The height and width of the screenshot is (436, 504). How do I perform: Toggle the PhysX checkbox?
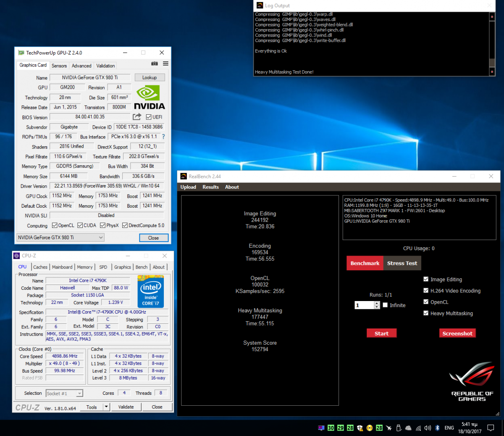(103, 225)
